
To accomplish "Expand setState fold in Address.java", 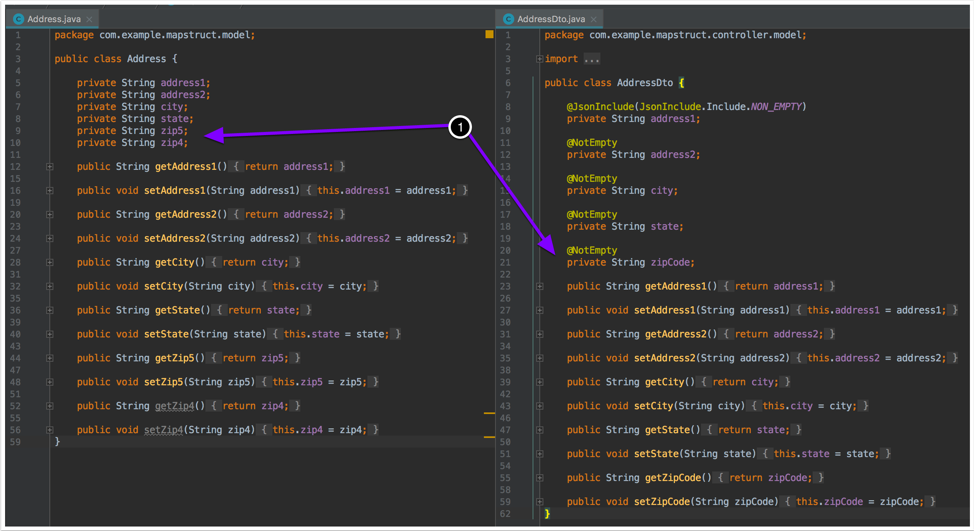I will 49,334.
